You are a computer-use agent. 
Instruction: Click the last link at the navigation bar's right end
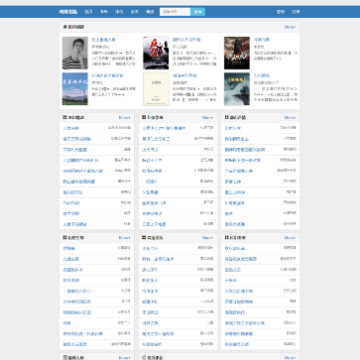pyautogui.click(x=296, y=12)
